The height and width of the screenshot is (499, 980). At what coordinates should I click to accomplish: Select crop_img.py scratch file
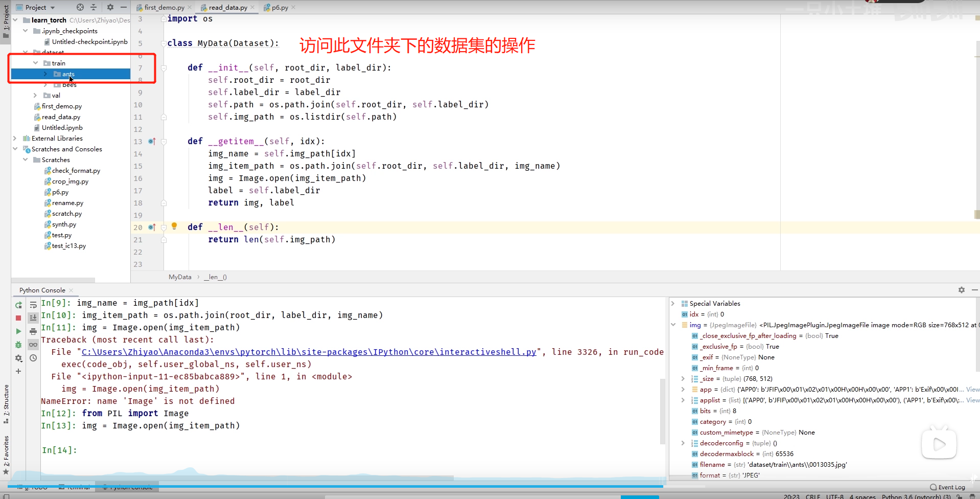(x=70, y=181)
